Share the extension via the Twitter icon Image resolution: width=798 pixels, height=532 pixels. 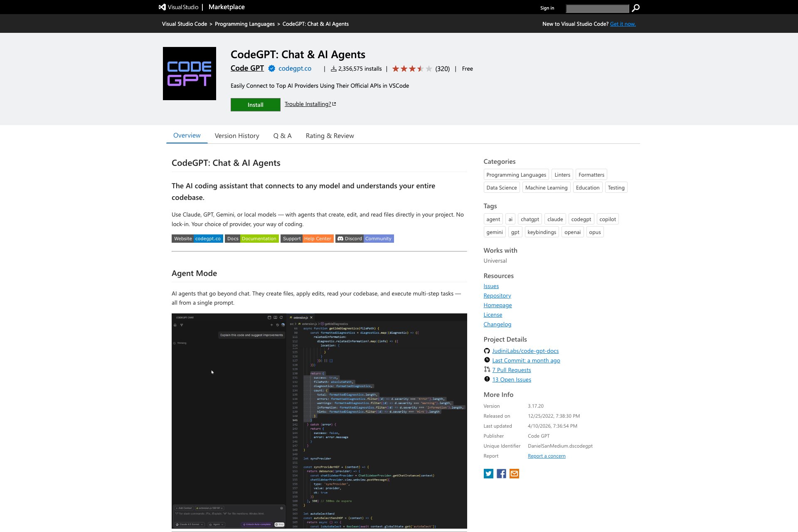[x=488, y=473]
